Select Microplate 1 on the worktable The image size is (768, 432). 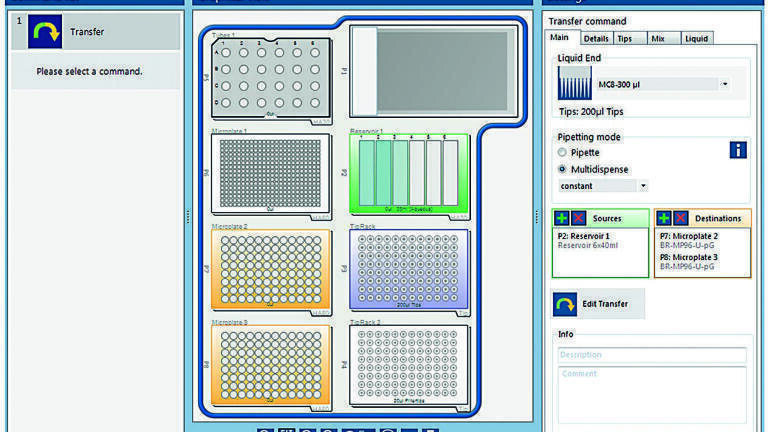271,173
